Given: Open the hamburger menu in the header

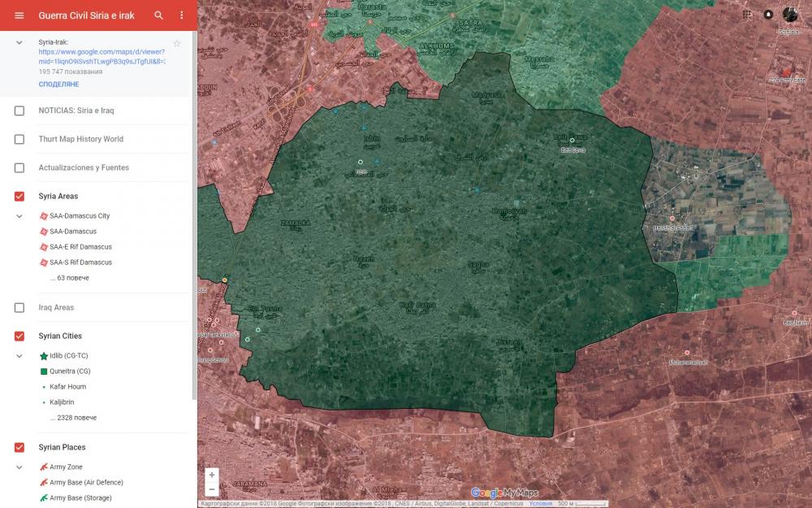Looking at the screenshot, I should click(x=19, y=15).
